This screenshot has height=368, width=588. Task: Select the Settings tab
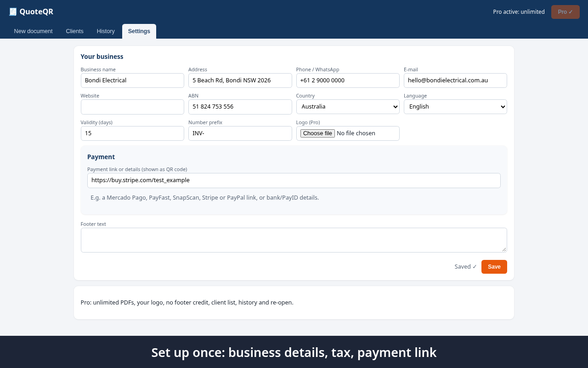(139, 31)
